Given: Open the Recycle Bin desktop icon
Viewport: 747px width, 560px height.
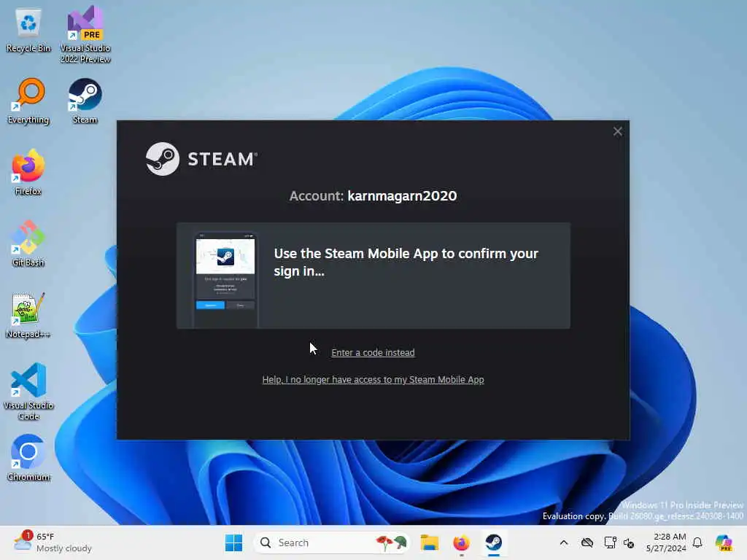Looking at the screenshot, I should point(28,31).
